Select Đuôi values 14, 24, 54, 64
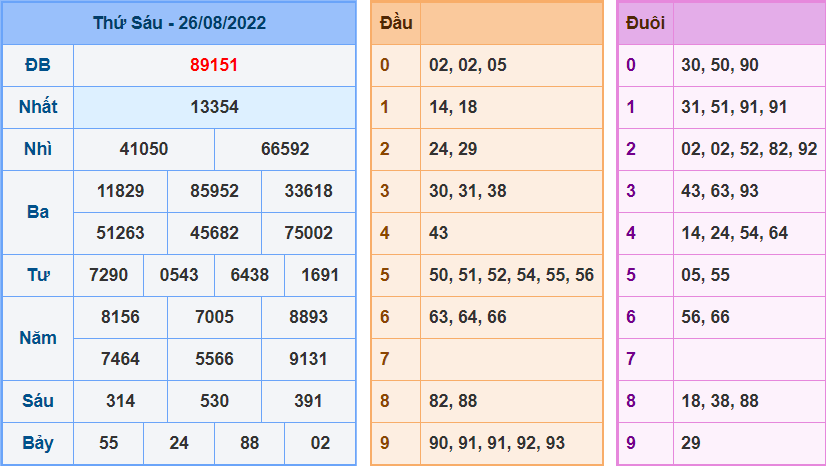This screenshot has width=826, height=466. (734, 233)
